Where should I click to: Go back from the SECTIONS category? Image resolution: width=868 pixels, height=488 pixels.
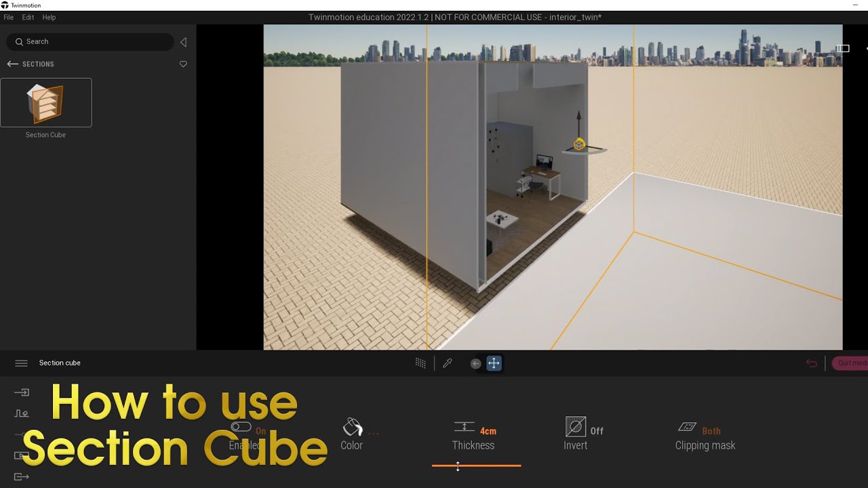(x=12, y=64)
